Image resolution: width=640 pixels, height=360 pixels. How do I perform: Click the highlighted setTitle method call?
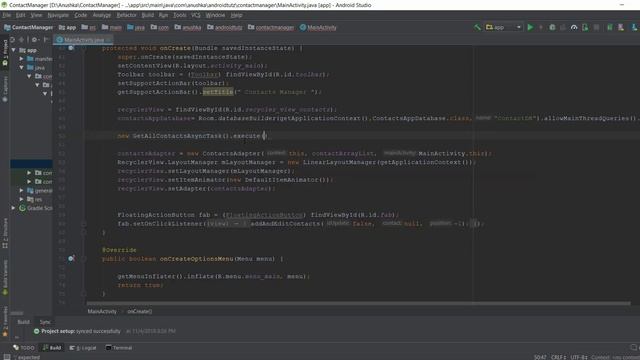click(x=218, y=92)
